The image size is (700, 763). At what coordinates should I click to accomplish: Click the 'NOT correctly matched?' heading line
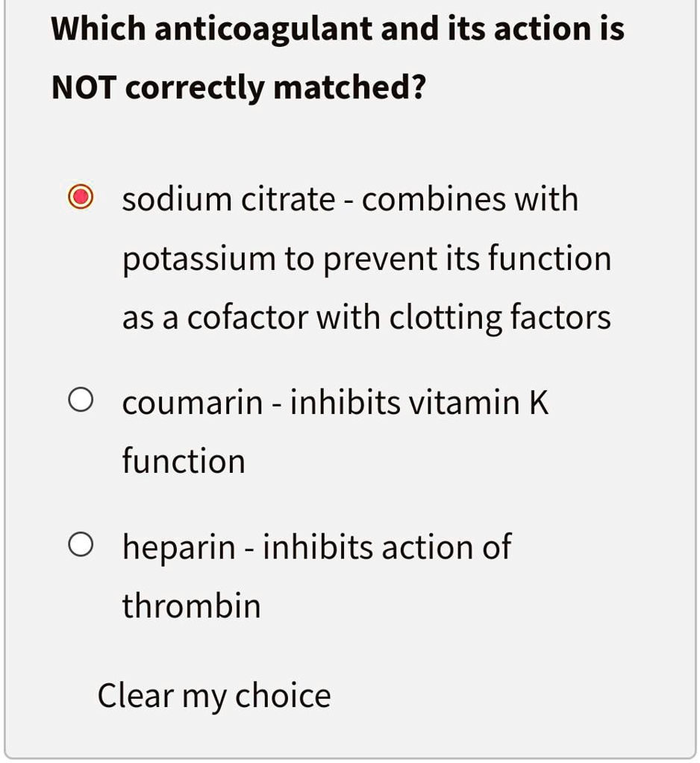pyautogui.click(x=239, y=88)
